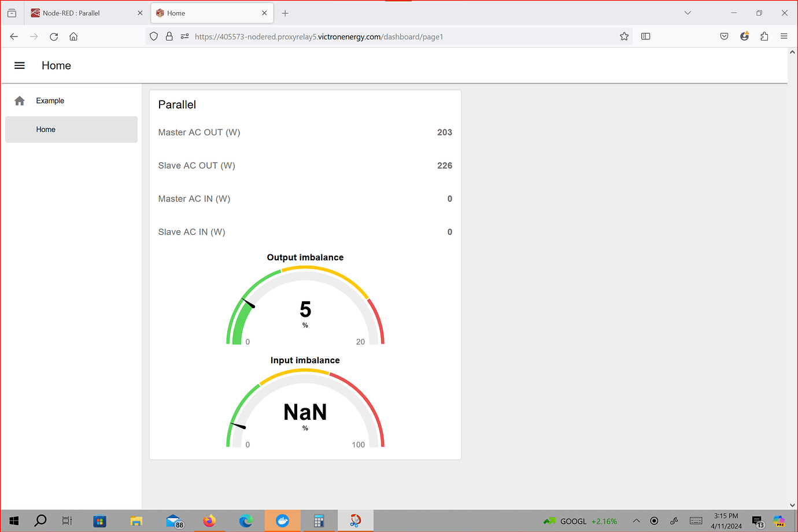This screenshot has height=532, width=798.
Task: Open the list all tabs dropdown
Action: tap(687, 13)
